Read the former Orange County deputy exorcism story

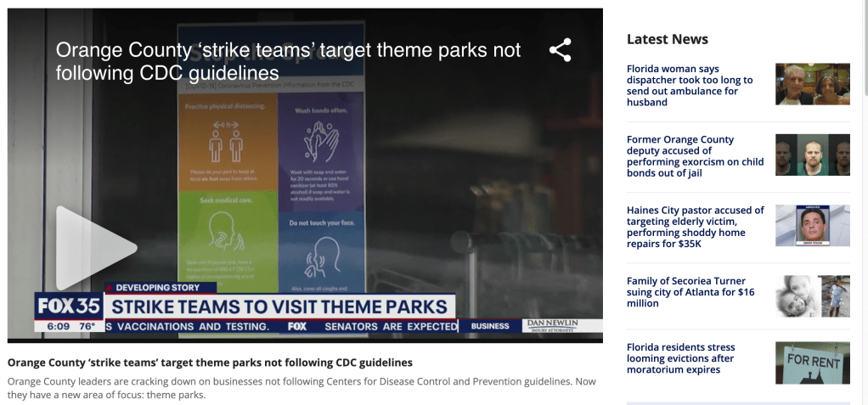coord(695,156)
